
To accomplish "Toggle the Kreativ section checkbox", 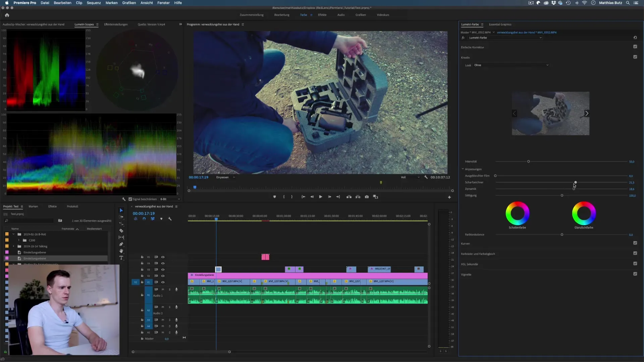I will tap(635, 57).
